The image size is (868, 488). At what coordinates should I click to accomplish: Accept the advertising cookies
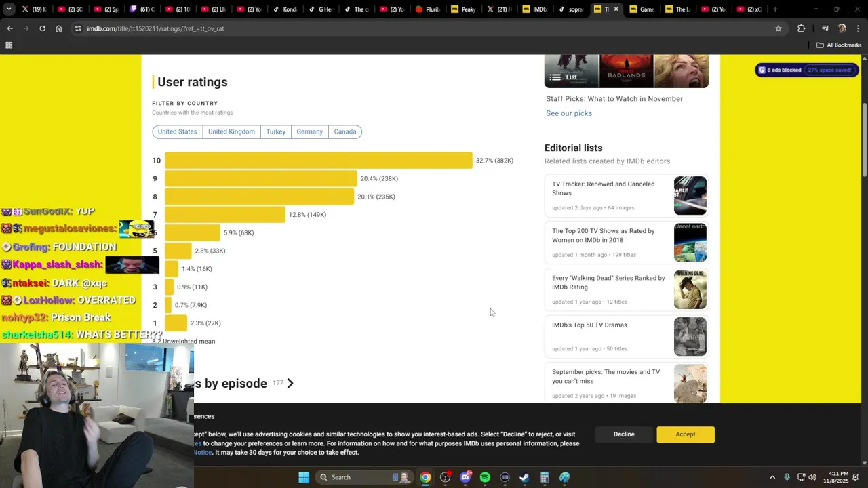pyautogui.click(x=685, y=434)
